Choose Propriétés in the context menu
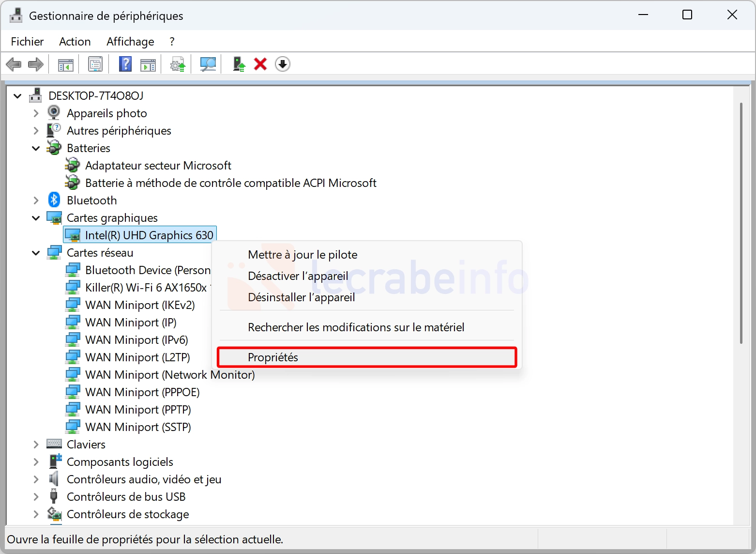 tap(273, 357)
